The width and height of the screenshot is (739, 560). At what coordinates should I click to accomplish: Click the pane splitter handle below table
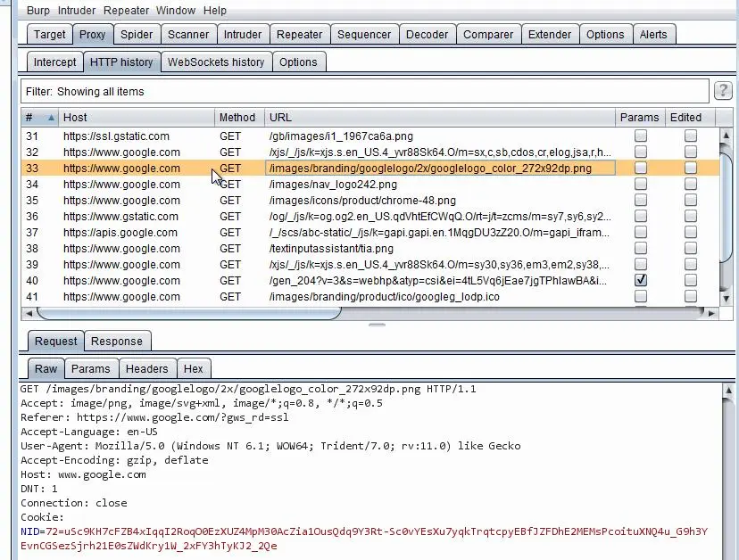tap(377, 325)
